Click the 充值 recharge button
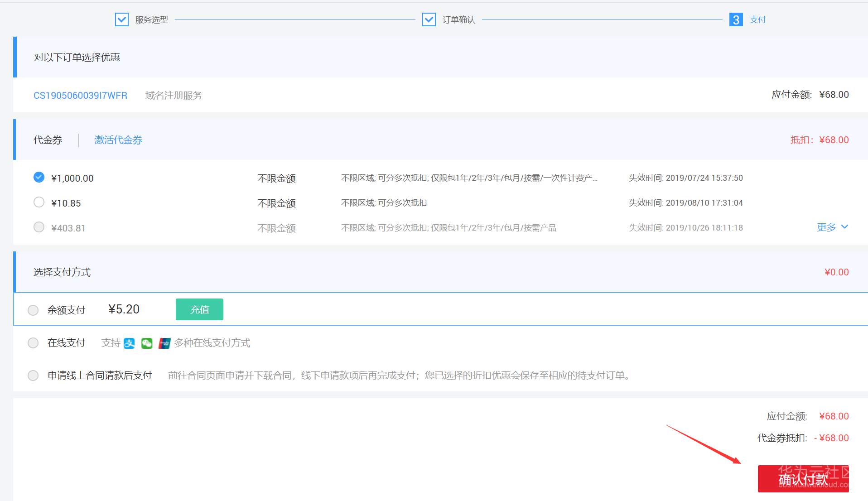The height and width of the screenshot is (501, 868). pos(199,309)
